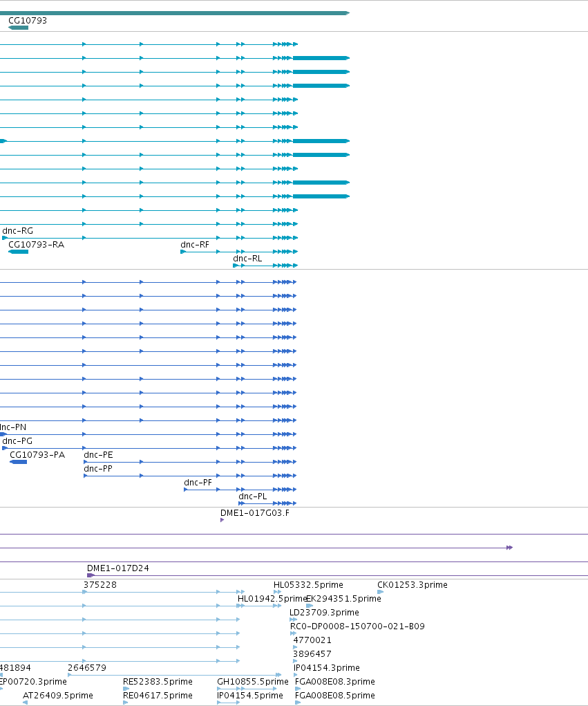The width and height of the screenshot is (588, 706).
Task: Select the dnc-RG transcript label
Action: pos(17,231)
